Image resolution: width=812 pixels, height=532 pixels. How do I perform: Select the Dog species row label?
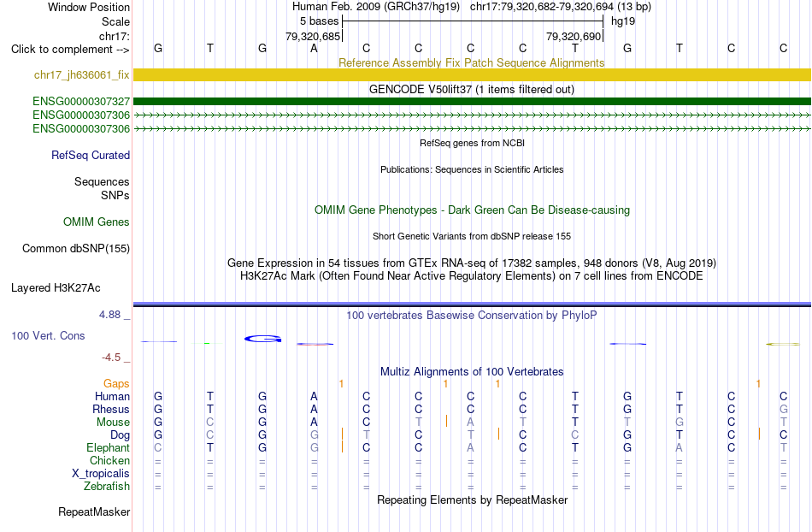[x=120, y=435]
